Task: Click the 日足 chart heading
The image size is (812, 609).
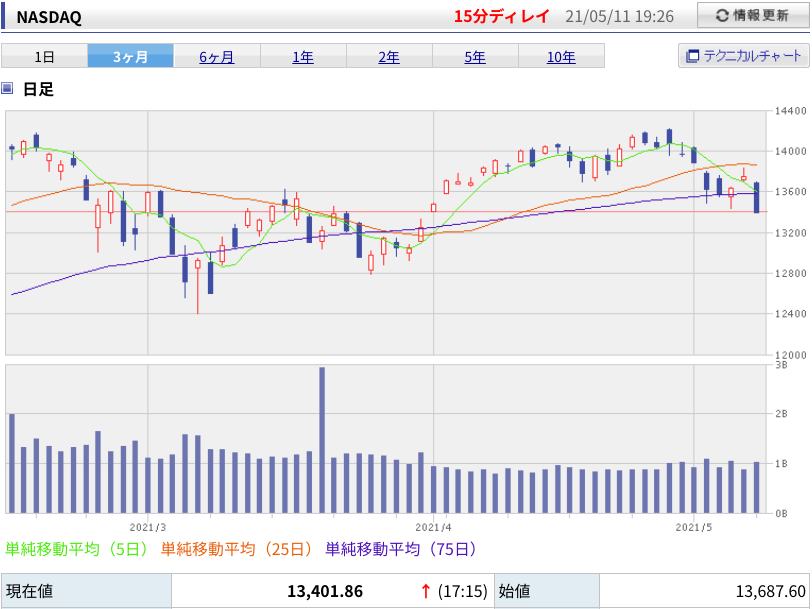Action: click(x=38, y=89)
